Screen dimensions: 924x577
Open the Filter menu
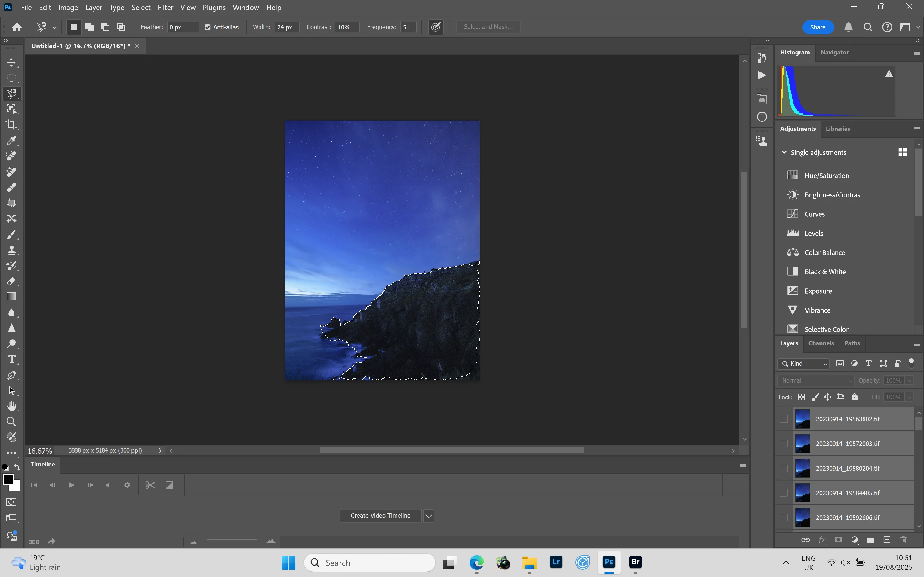click(165, 7)
